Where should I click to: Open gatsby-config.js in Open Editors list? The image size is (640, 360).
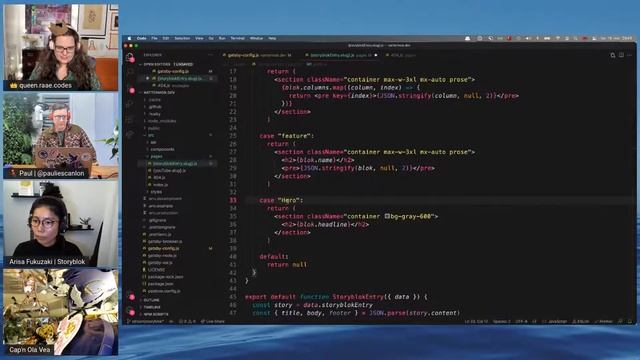(173, 71)
